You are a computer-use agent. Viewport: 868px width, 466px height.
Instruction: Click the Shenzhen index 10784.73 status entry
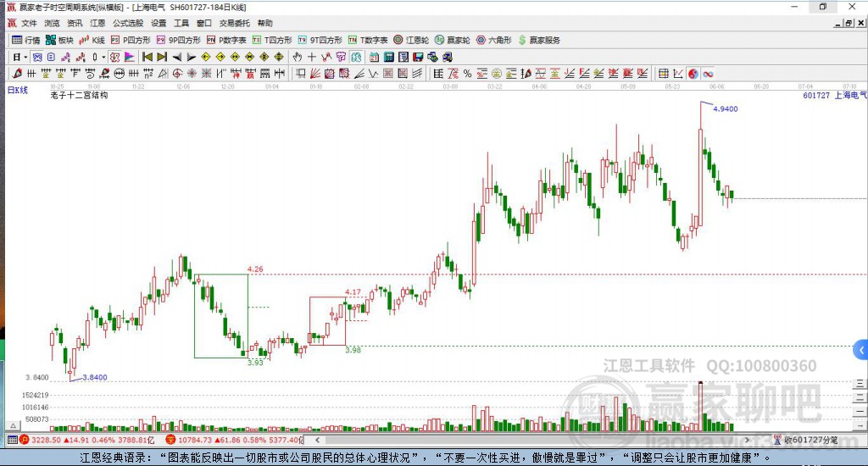(x=235, y=440)
